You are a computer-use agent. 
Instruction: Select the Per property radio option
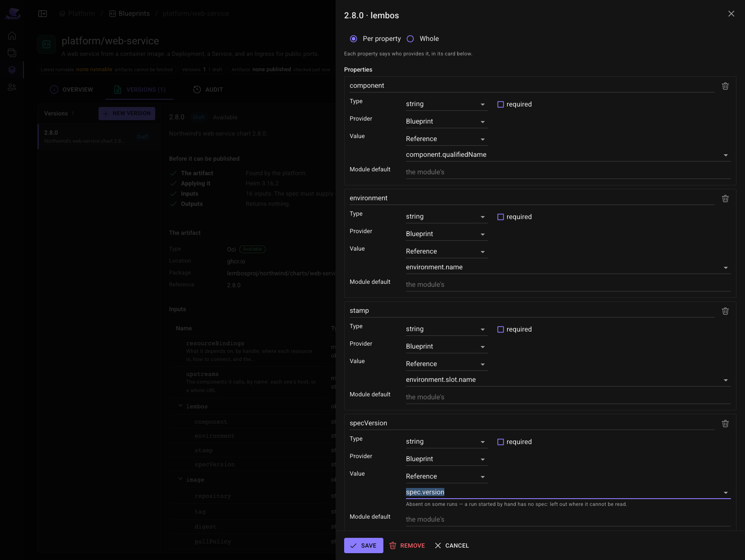coord(354,39)
